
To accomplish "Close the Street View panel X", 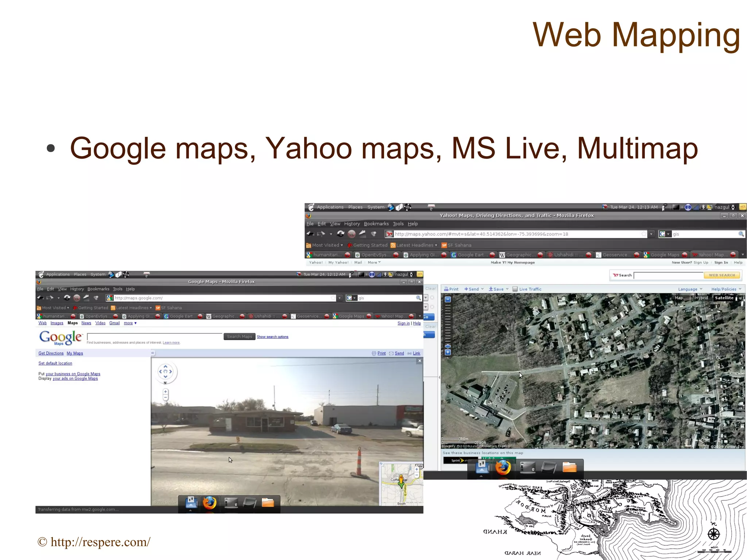I will click(x=419, y=360).
